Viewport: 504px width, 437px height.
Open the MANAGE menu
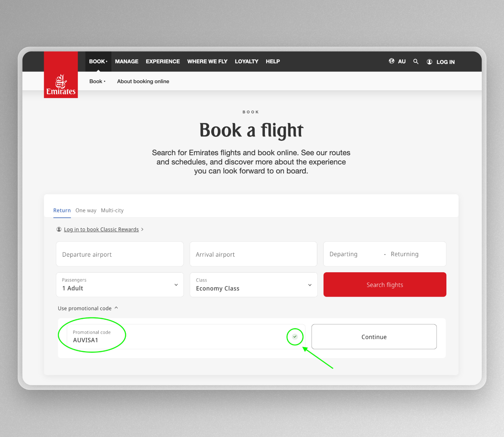coord(127,61)
